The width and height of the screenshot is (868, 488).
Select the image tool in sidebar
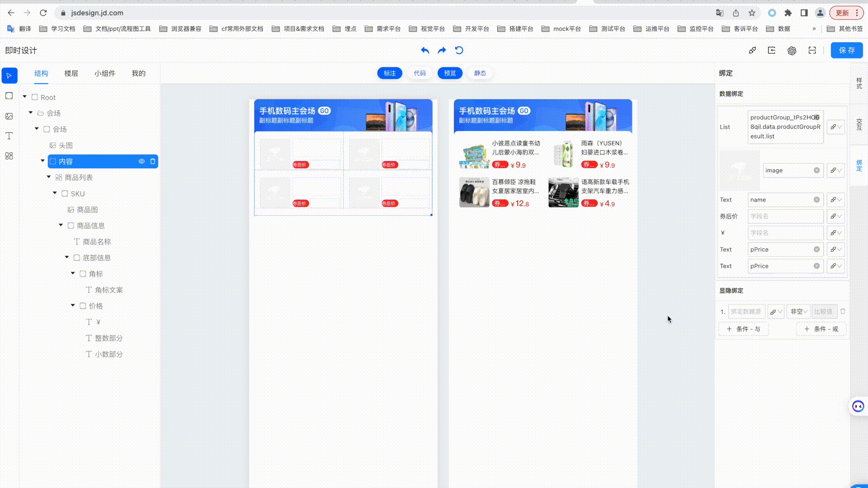tap(9, 116)
